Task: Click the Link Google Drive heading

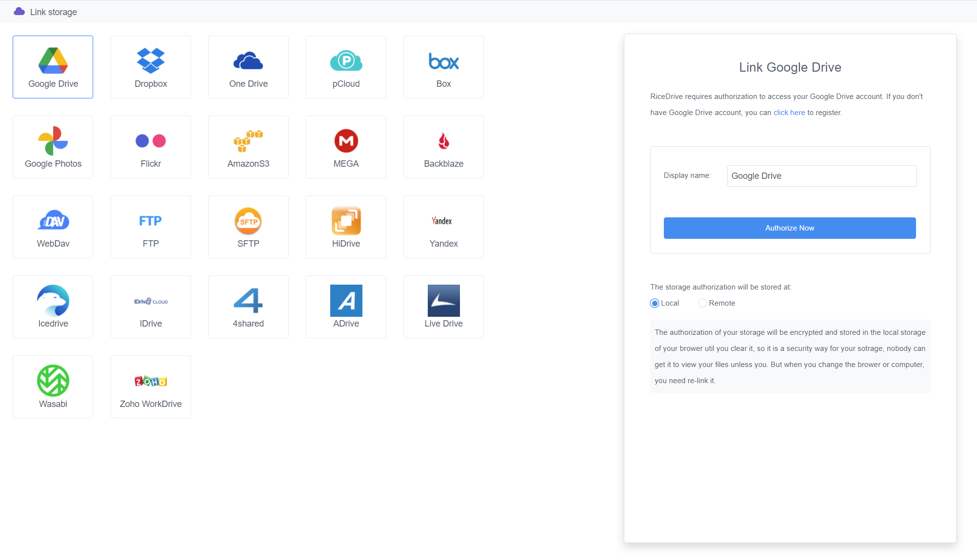Action: (x=790, y=67)
